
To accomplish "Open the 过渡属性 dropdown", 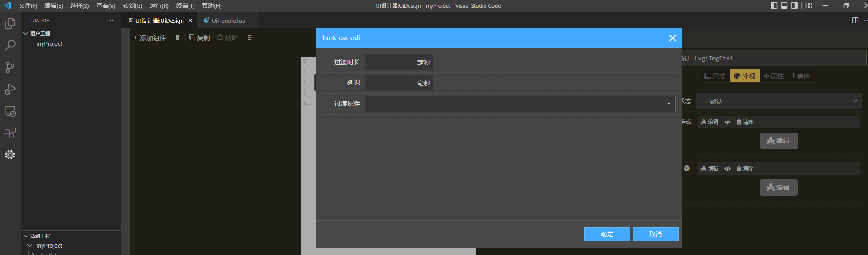I will point(520,104).
